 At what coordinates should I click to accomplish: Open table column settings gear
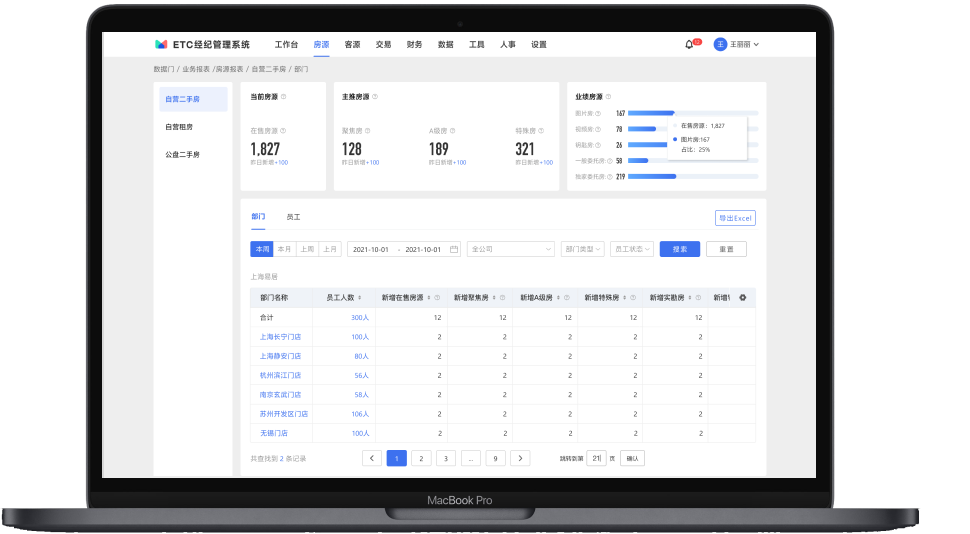pos(743,298)
